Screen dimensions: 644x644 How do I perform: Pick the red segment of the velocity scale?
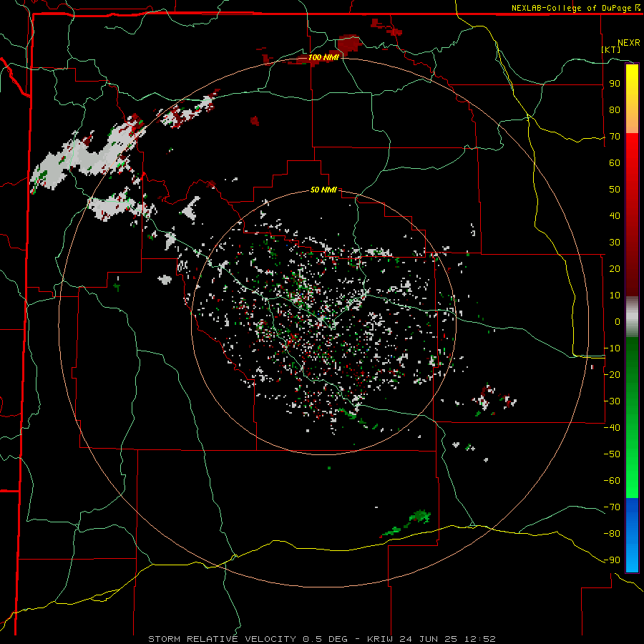632,215
